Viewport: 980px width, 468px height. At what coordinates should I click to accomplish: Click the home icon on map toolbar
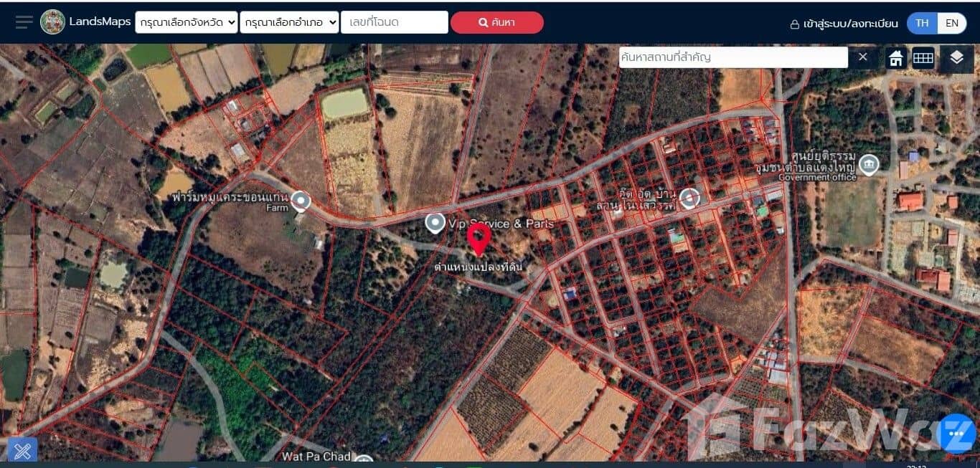[x=896, y=58]
